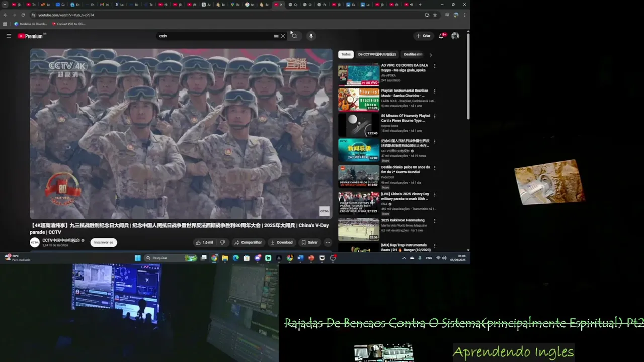Open the Instrumental Brazilian Music playlist thumbnail
Image resolution: width=644 pixels, height=362 pixels.
click(x=359, y=100)
